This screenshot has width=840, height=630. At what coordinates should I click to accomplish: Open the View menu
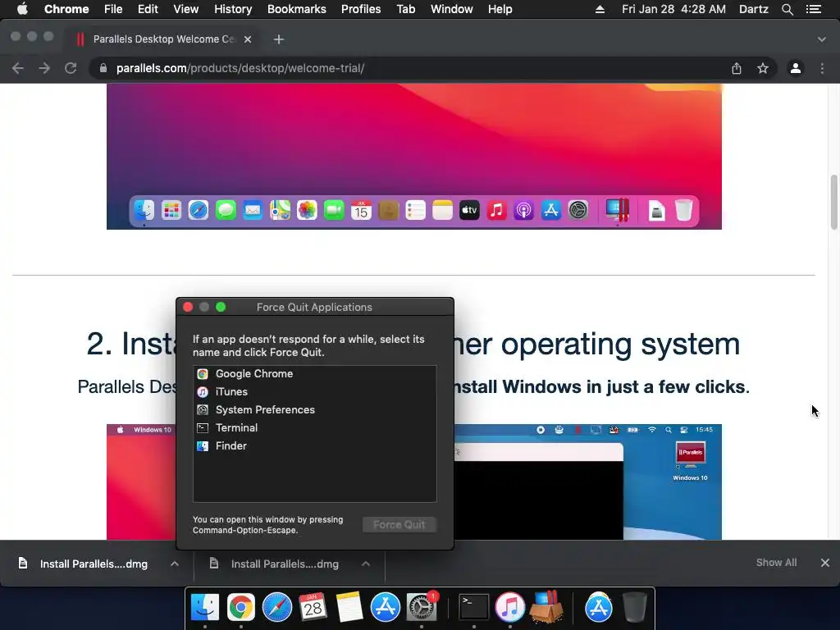coord(186,9)
